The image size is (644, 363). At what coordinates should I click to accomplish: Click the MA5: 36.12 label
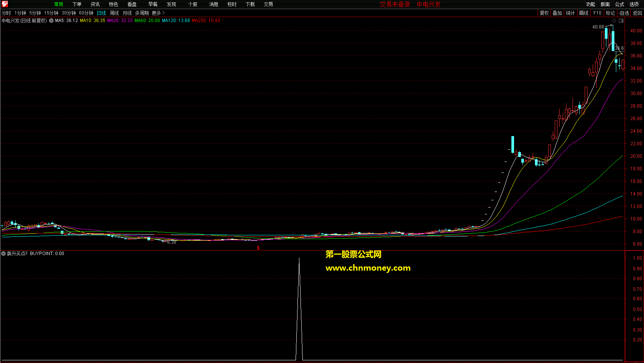point(66,21)
